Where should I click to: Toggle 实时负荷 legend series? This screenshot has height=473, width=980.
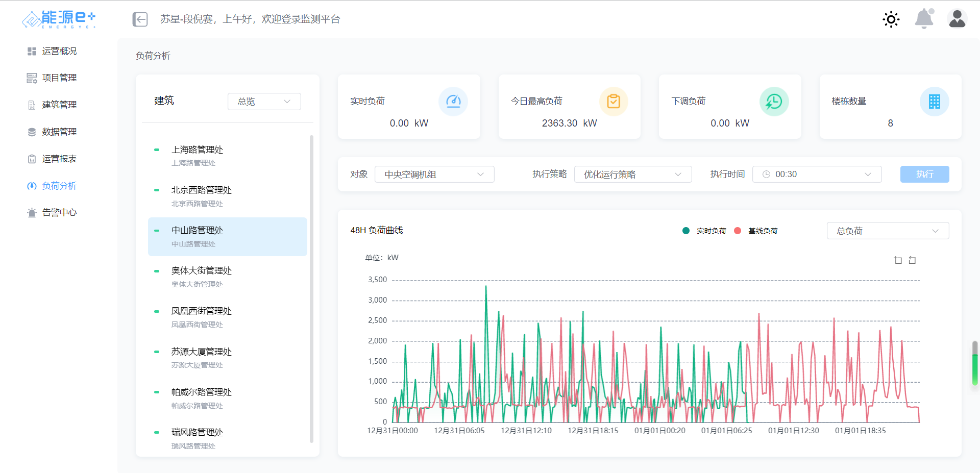coord(704,231)
